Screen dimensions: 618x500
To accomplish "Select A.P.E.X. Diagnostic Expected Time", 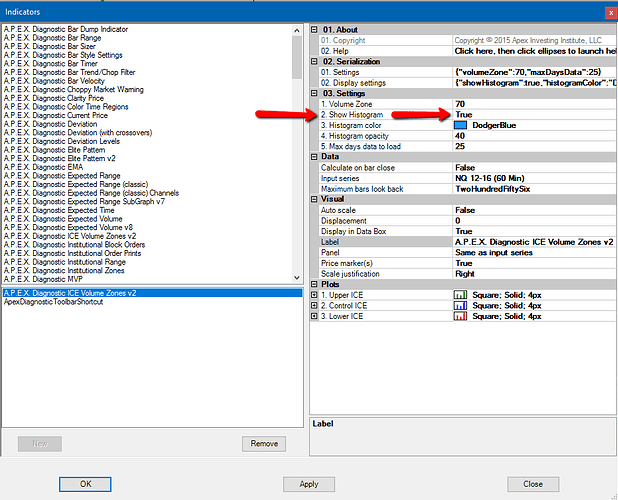I will pos(59,210).
